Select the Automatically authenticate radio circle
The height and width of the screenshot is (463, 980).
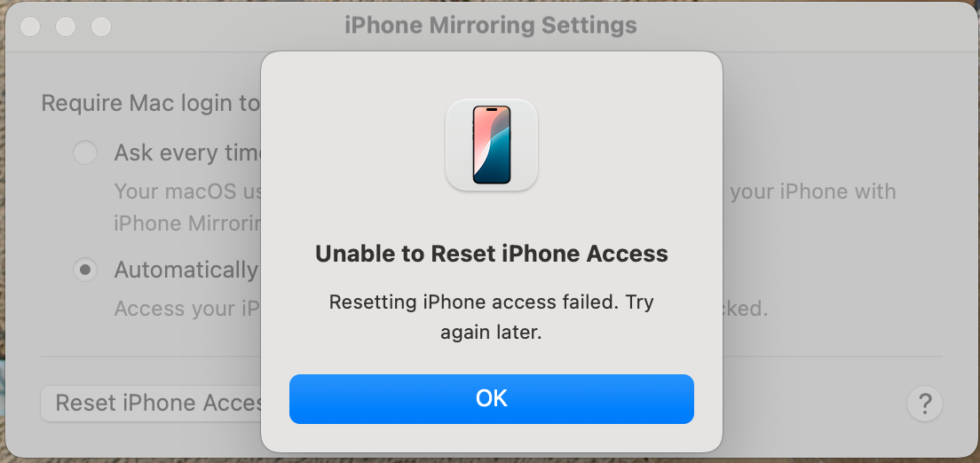85,270
